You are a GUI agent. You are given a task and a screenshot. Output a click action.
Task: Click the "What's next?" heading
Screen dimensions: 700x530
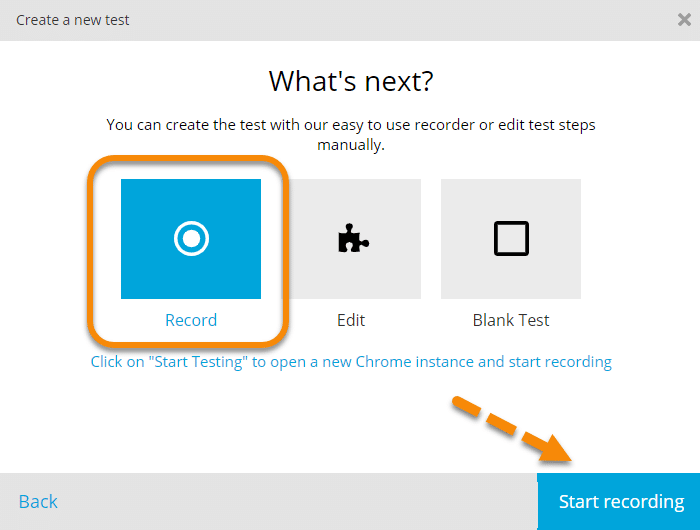tap(351, 81)
